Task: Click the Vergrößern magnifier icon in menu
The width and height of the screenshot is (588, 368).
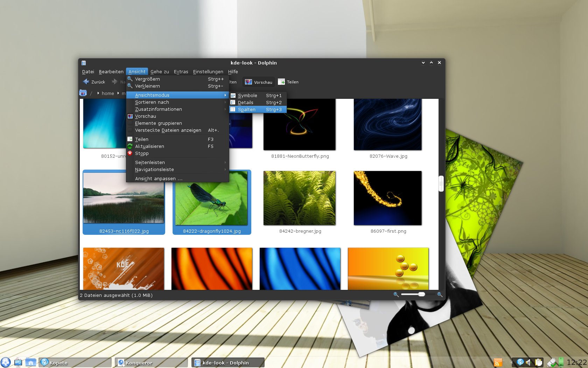Action: tap(130, 79)
